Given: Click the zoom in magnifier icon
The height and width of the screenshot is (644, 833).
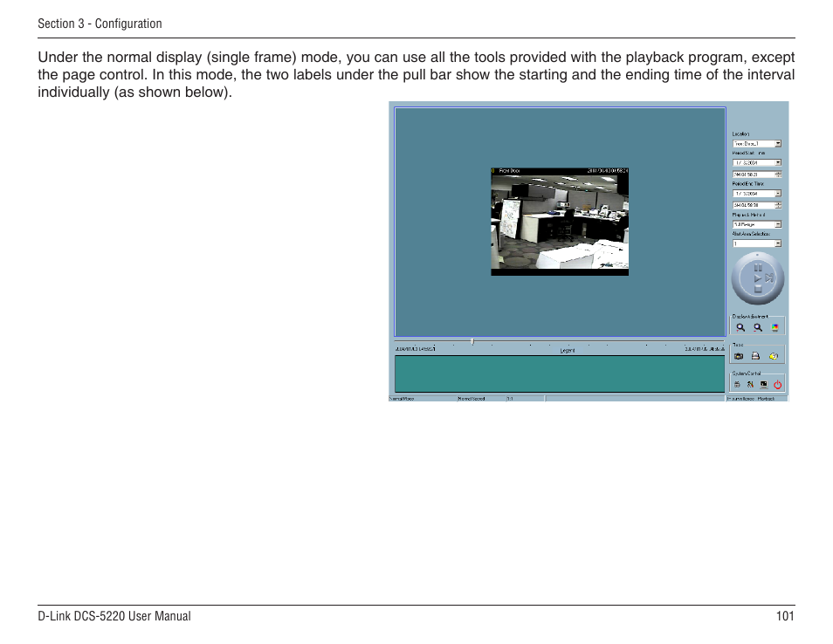Looking at the screenshot, I should click(740, 327).
